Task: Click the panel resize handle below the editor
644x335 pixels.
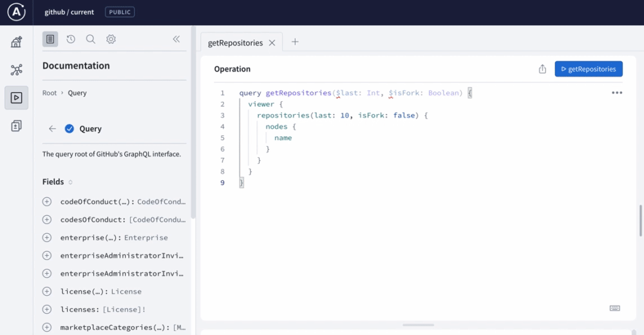Action: click(418, 325)
